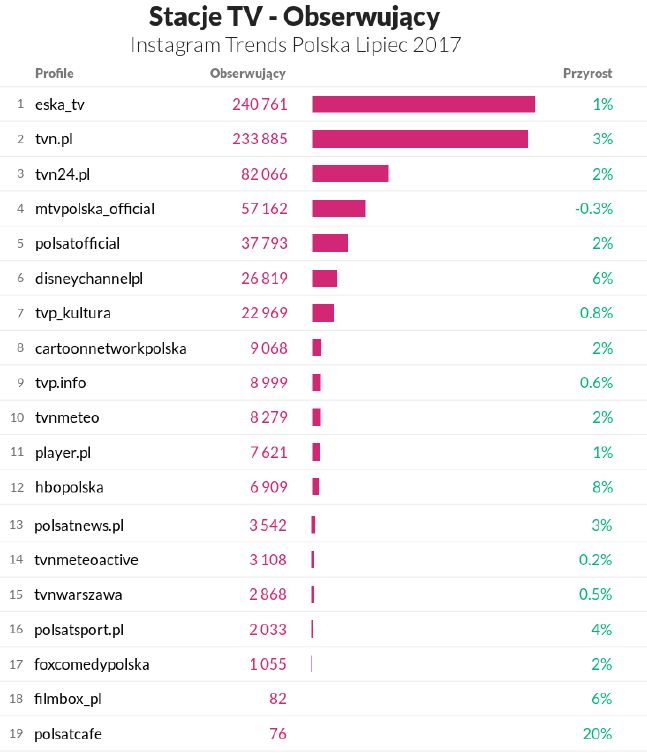647x756 pixels.
Task: Click the 240 761 followers value
Action: 259,104
